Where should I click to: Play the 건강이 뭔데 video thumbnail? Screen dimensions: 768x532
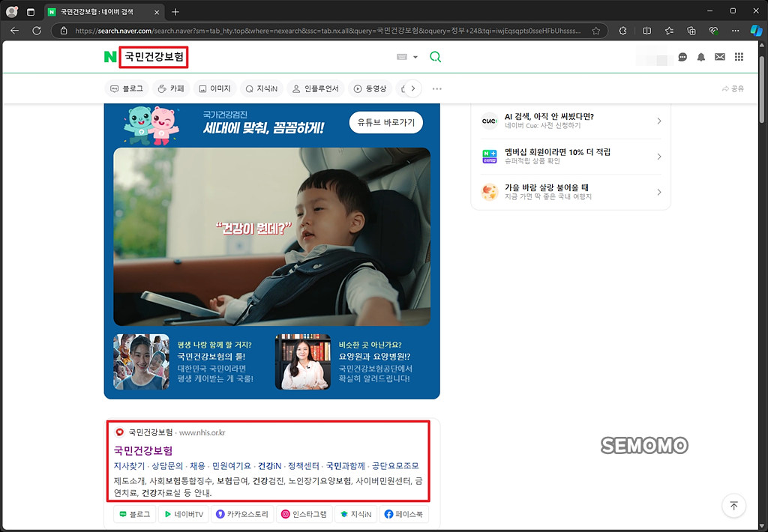click(x=271, y=237)
